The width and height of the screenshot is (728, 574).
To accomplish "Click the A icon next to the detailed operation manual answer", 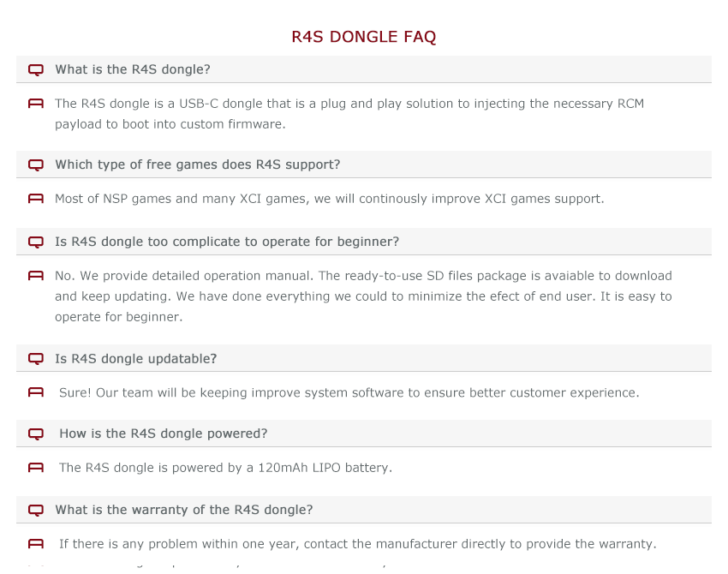I will 36,275.
